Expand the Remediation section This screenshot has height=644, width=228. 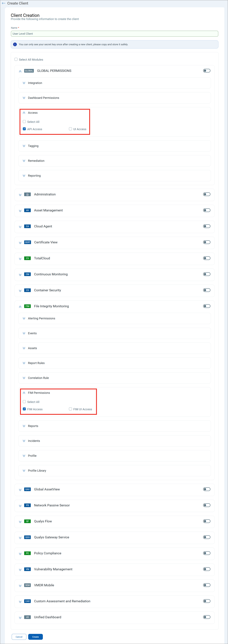[x=24, y=161]
